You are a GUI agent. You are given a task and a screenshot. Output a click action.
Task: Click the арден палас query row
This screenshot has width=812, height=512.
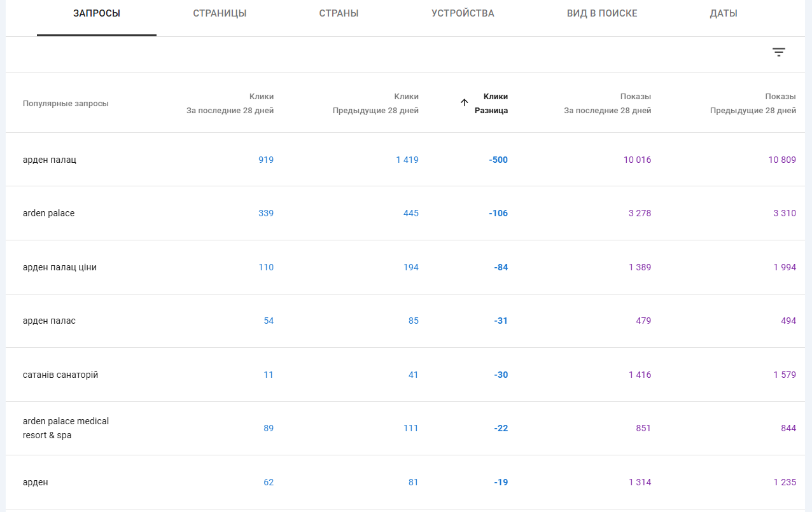coord(49,321)
